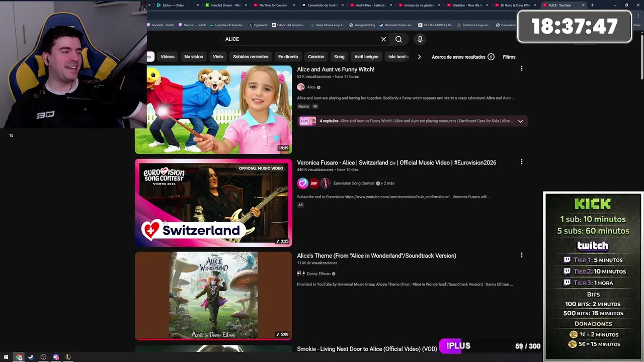Image resolution: width=644 pixels, height=362 pixels.
Task: Select the Avril lavigne filter chip
Action: [x=366, y=57]
